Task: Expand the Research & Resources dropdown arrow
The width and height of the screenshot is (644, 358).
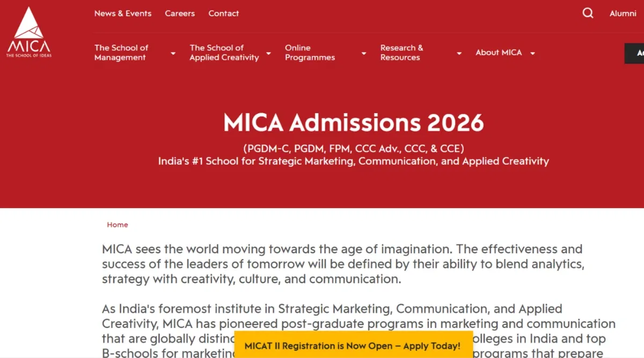Action: [459, 53]
